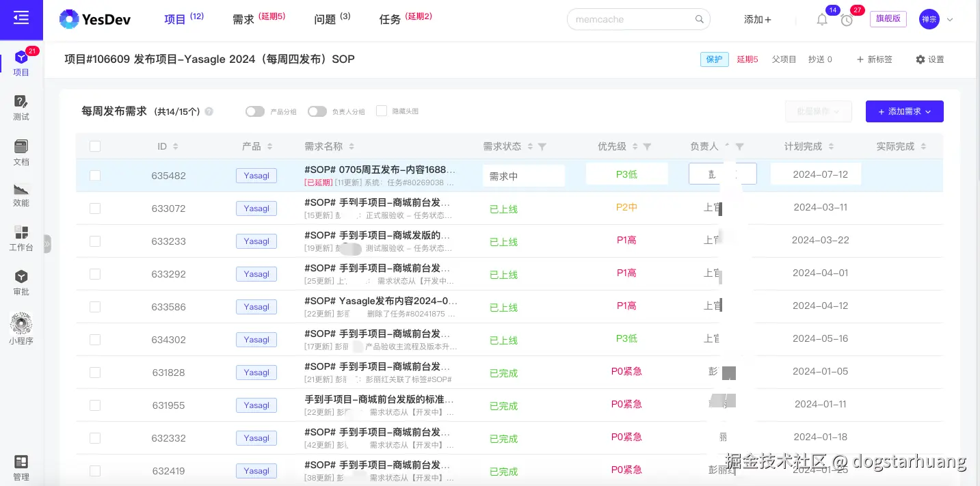Open the 文档 sidebar section
The image size is (980, 486).
tap(21, 153)
